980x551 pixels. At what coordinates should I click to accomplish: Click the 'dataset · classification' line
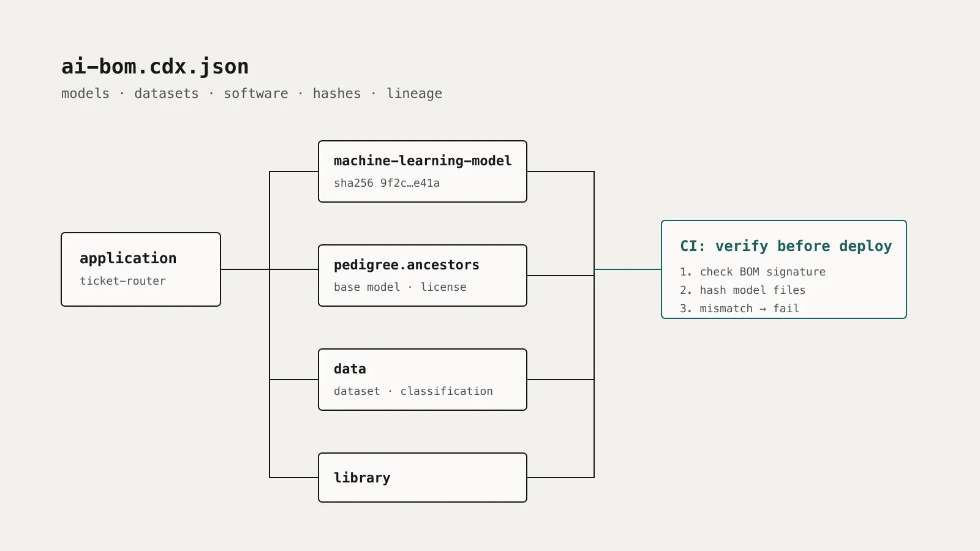point(413,391)
